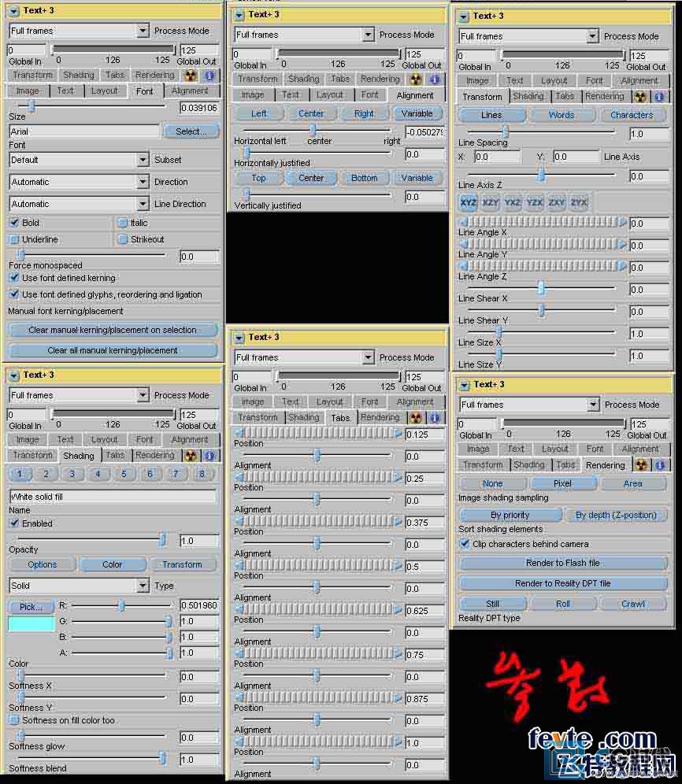
Task: Switch to Transform tab in the Rendering panel
Action: click(483, 464)
